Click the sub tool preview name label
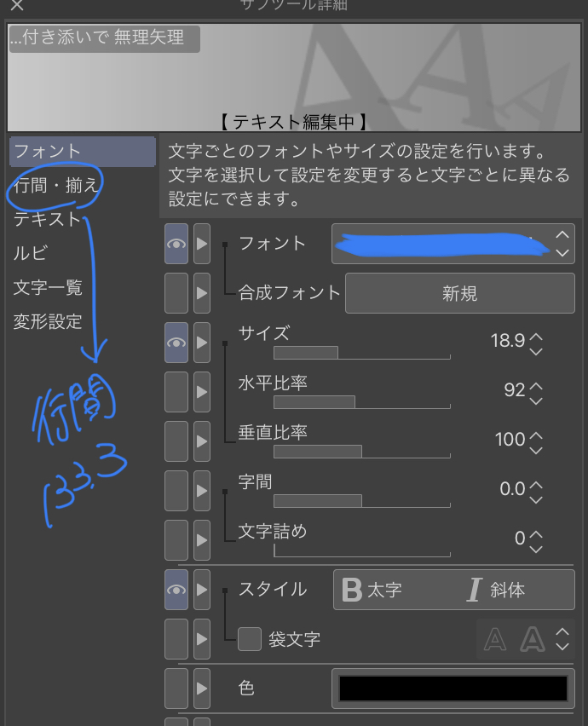588x726 pixels. coord(105,38)
